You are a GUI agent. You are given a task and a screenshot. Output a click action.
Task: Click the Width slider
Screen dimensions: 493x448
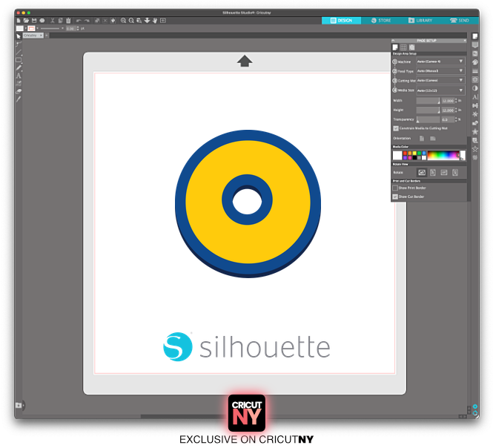point(428,101)
